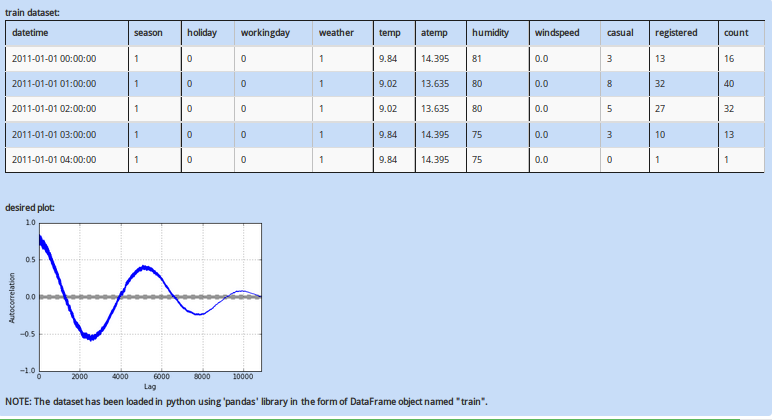
Task: Click the atemp column header
Action: pos(434,34)
